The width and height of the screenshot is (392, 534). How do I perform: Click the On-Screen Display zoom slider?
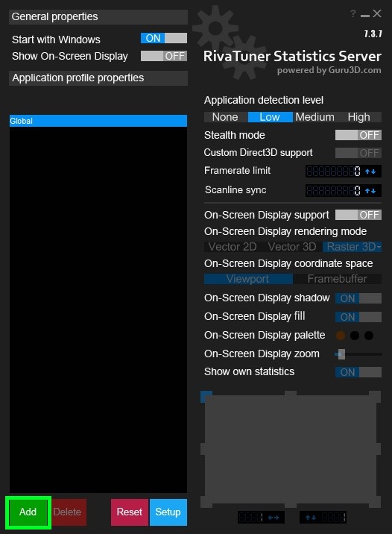(x=358, y=354)
